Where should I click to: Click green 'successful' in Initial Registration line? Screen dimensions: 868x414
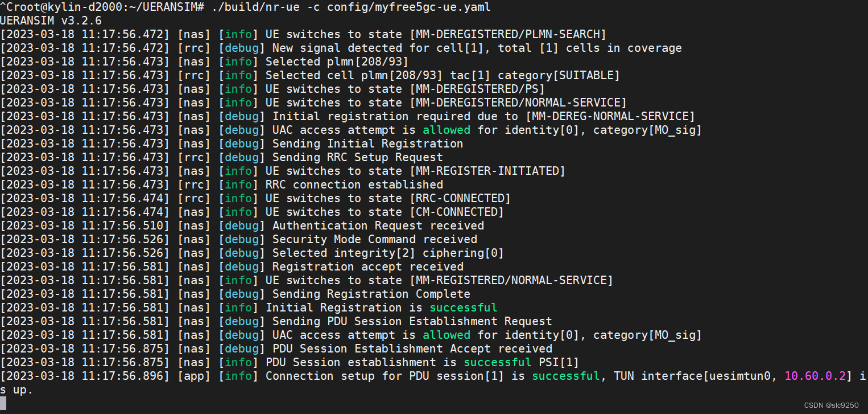coord(464,308)
